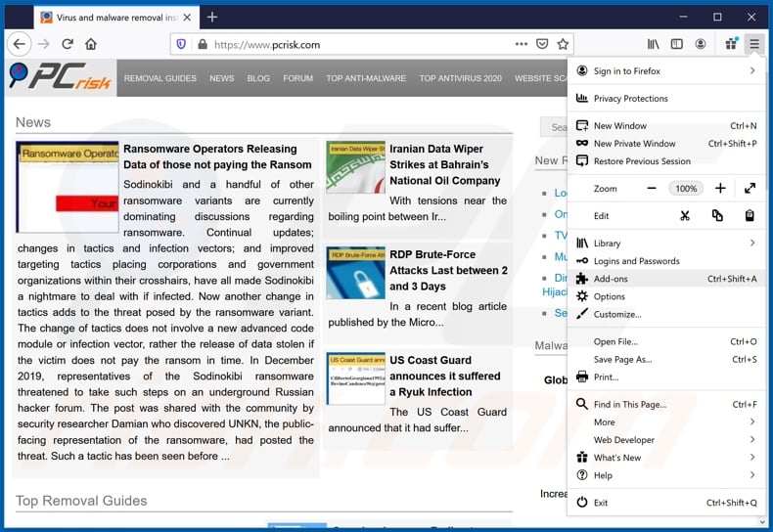Select Restore Previous Session
This screenshot has height=532, width=773.
coord(666,161)
